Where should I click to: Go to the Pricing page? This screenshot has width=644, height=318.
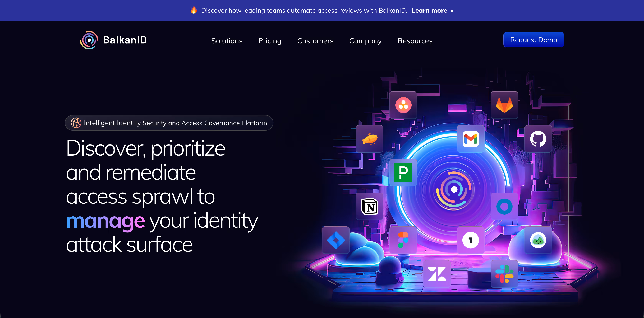(269, 41)
